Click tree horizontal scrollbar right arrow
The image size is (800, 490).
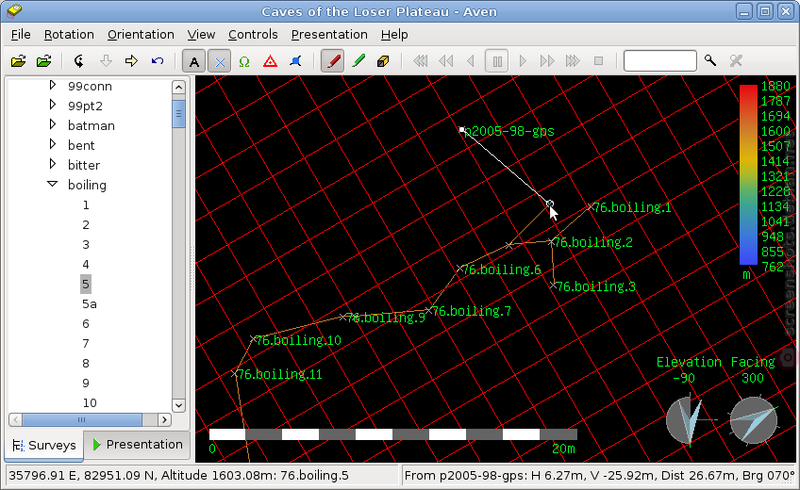[x=164, y=420]
